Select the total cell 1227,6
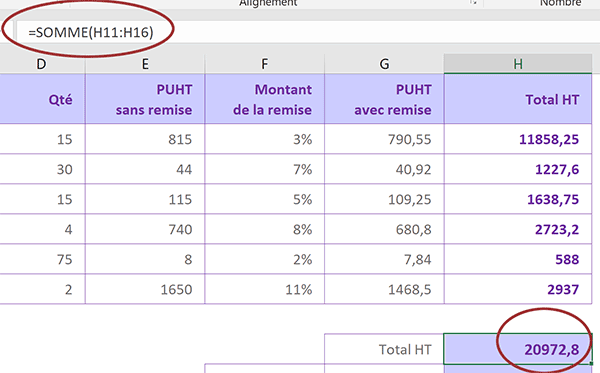600x373 pixels. [x=518, y=169]
